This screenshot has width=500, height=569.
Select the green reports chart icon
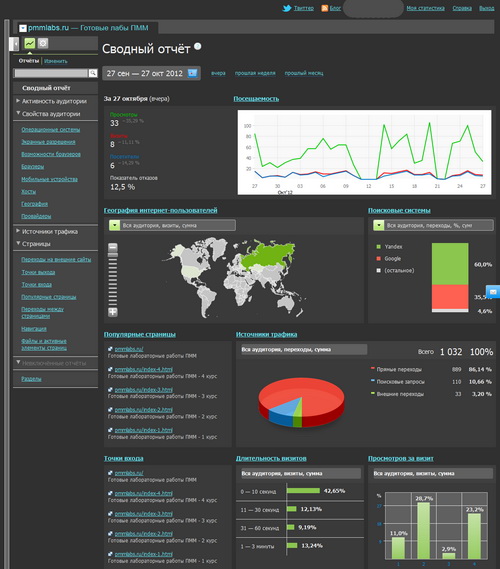click(x=30, y=43)
